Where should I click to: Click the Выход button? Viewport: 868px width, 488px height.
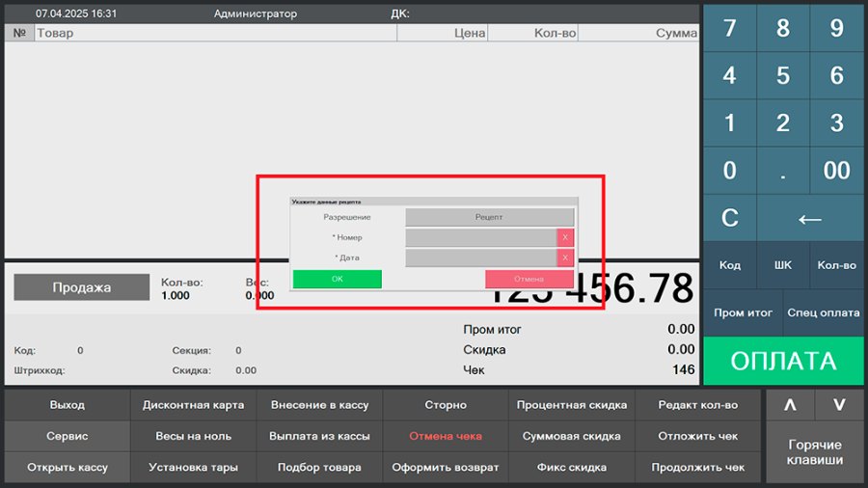coord(67,405)
